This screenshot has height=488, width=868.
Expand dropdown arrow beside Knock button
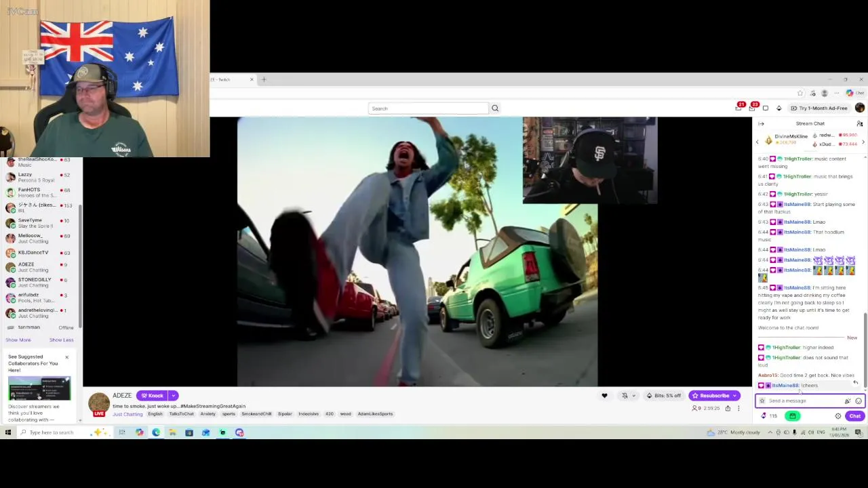coord(174,396)
